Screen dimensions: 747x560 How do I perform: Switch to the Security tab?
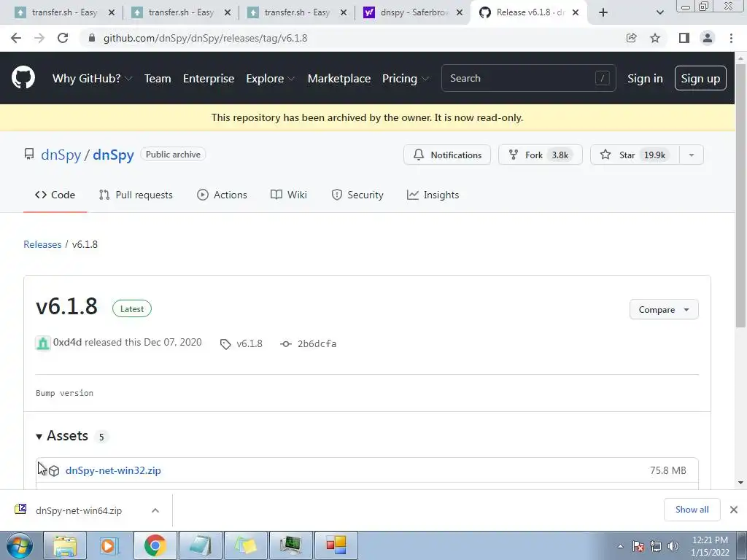[357, 195]
